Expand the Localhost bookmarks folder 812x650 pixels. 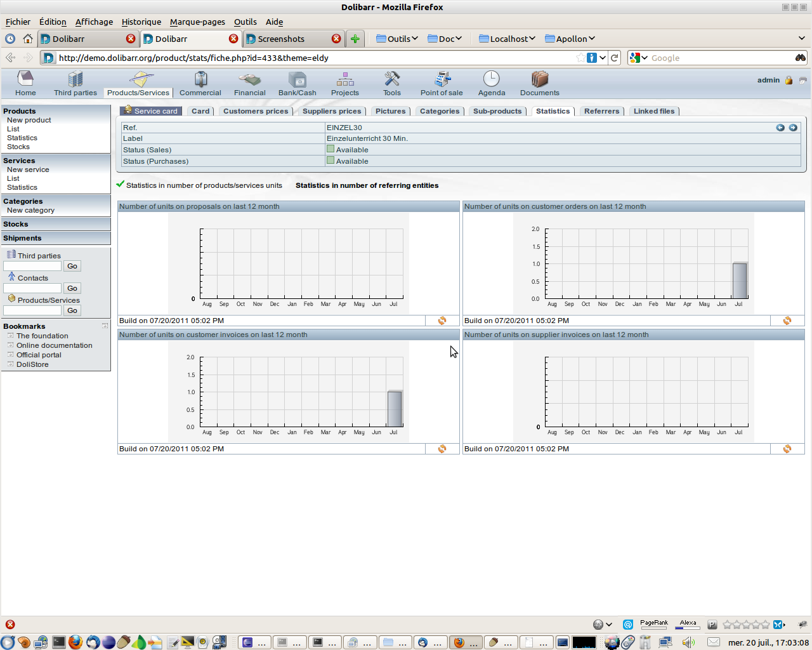pyautogui.click(x=507, y=39)
